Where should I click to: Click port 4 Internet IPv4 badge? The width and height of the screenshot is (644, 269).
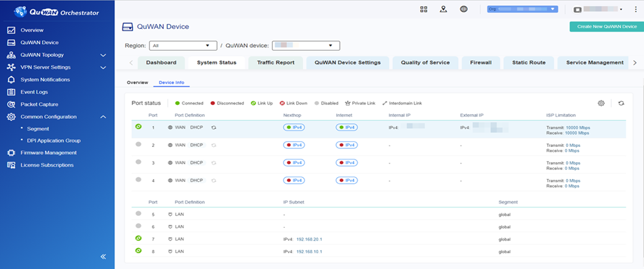347,180
